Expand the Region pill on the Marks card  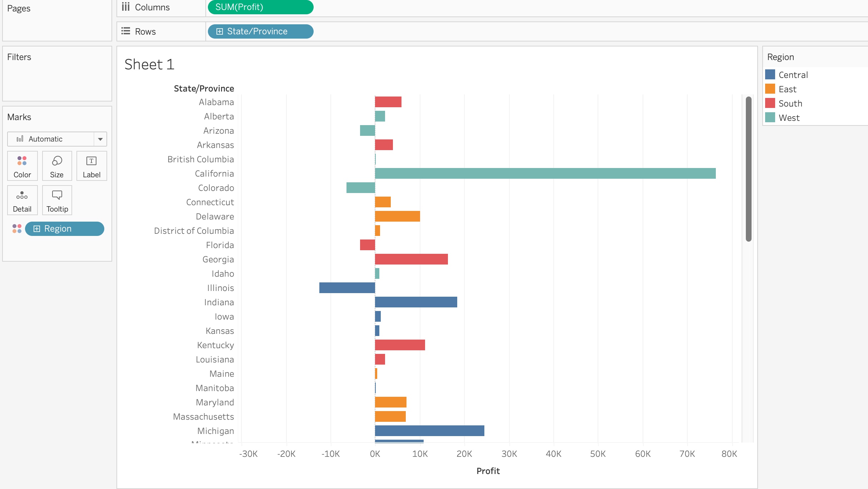coord(36,228)
